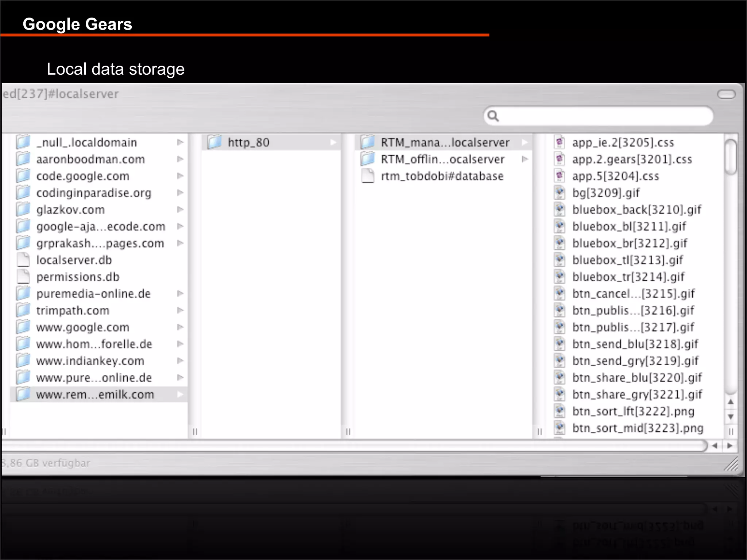
Task: Click the permissions.db file icon
Action: [23, 277]
